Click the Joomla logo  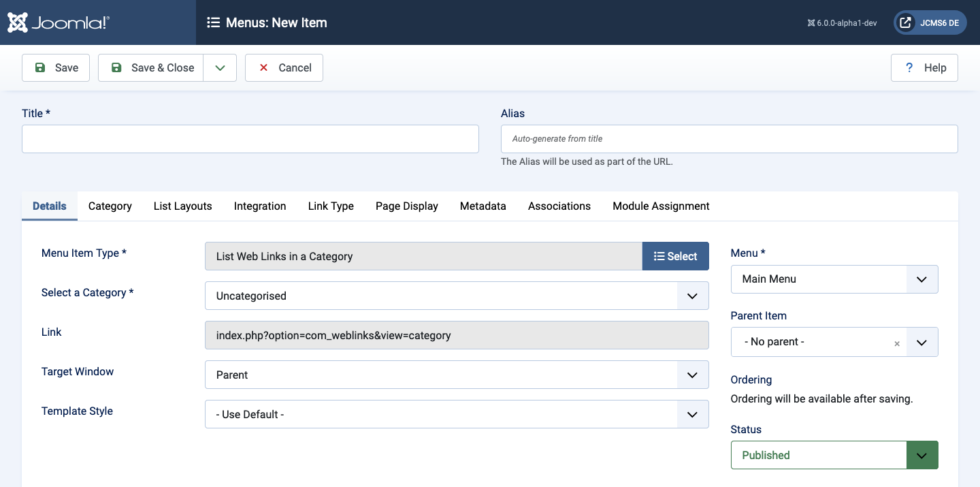point(59,22)
